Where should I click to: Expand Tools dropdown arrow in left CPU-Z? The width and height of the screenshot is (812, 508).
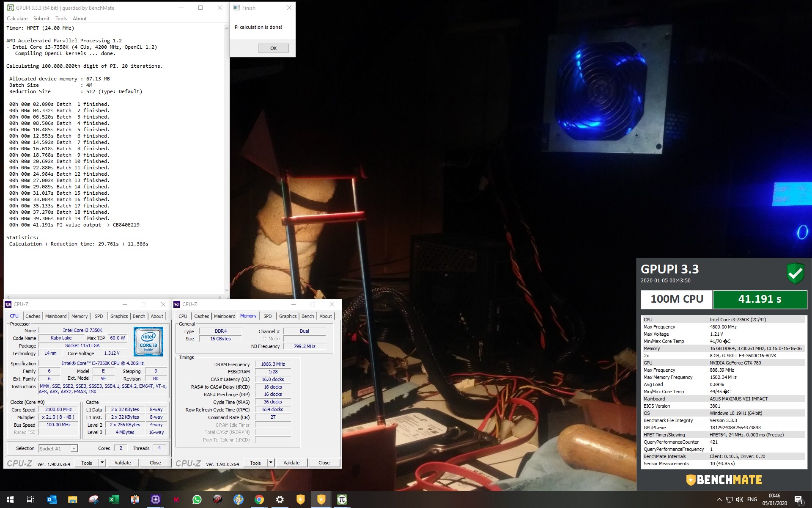pos(102,463)
